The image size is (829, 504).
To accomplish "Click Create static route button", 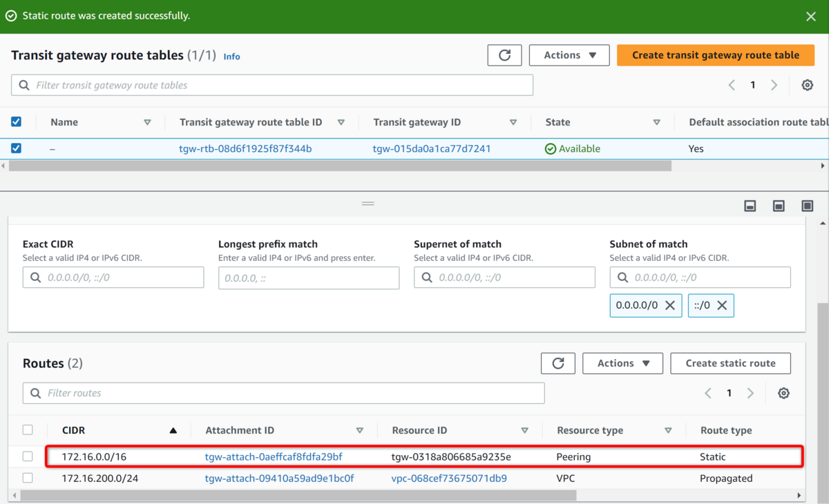I will pos(730,363).
